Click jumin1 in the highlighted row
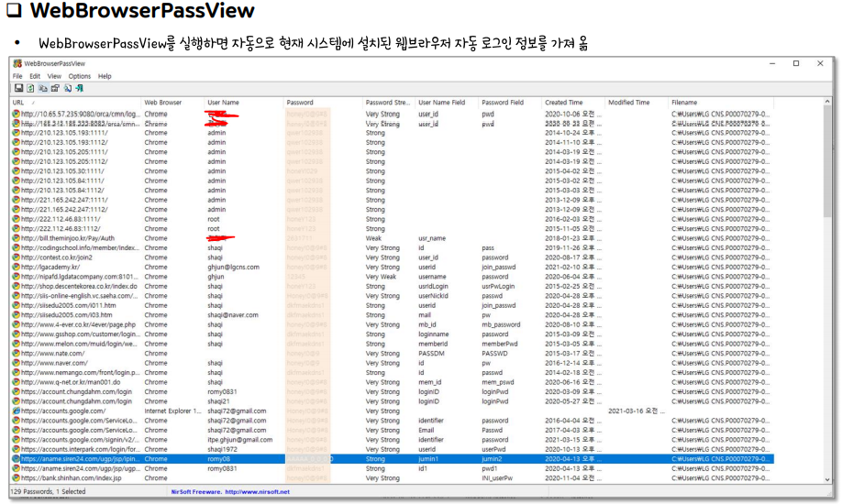Screen dimensions: 842x504 (x=428, y=459)
